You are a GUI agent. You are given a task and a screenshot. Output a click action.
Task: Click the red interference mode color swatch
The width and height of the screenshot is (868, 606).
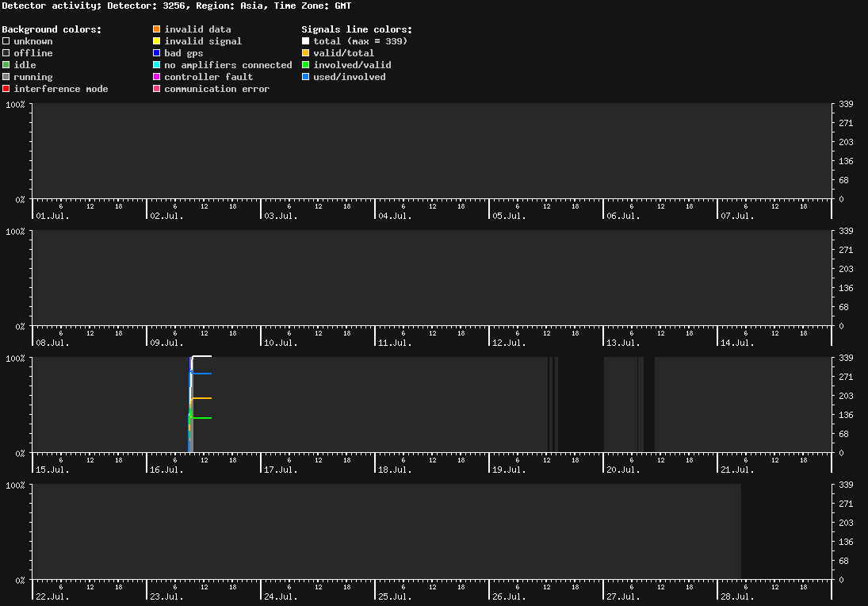point(6,89)
